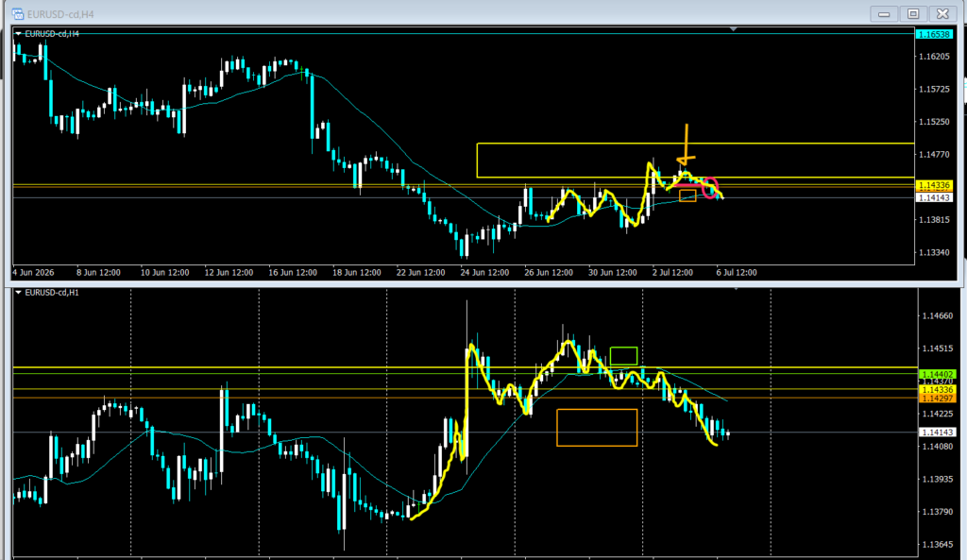Click the 2 Jul 12:00 time label

pyautogui.click(x=672, y=273)
